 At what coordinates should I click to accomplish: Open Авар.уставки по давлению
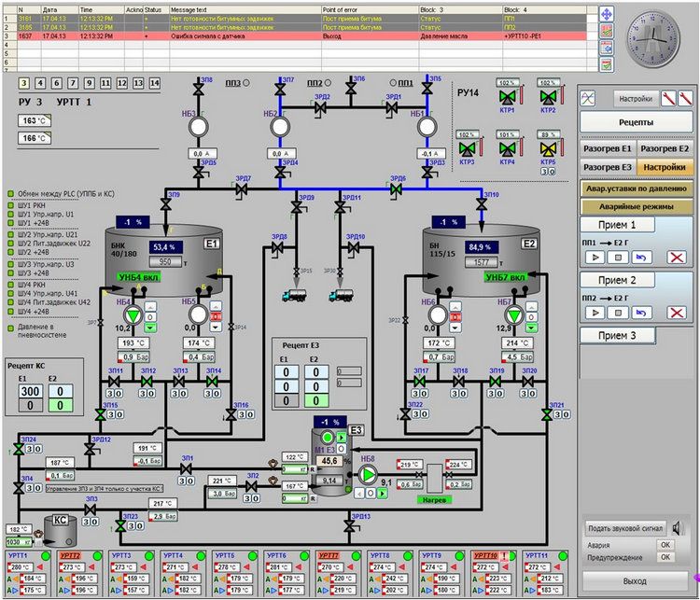click(637, 188)
